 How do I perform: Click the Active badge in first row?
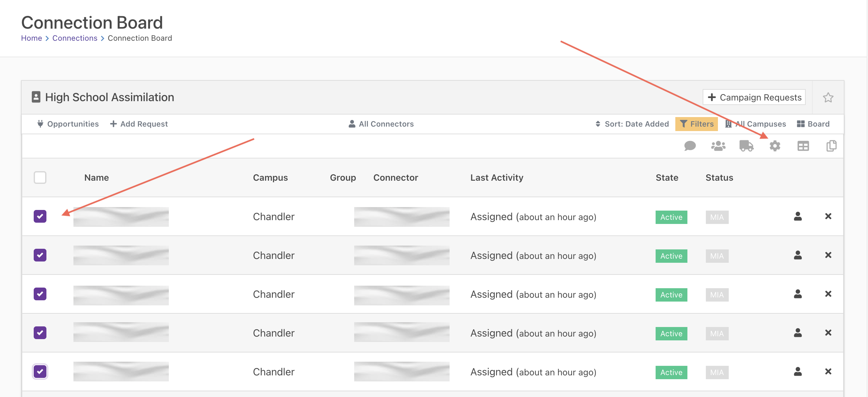pos(671,217)
